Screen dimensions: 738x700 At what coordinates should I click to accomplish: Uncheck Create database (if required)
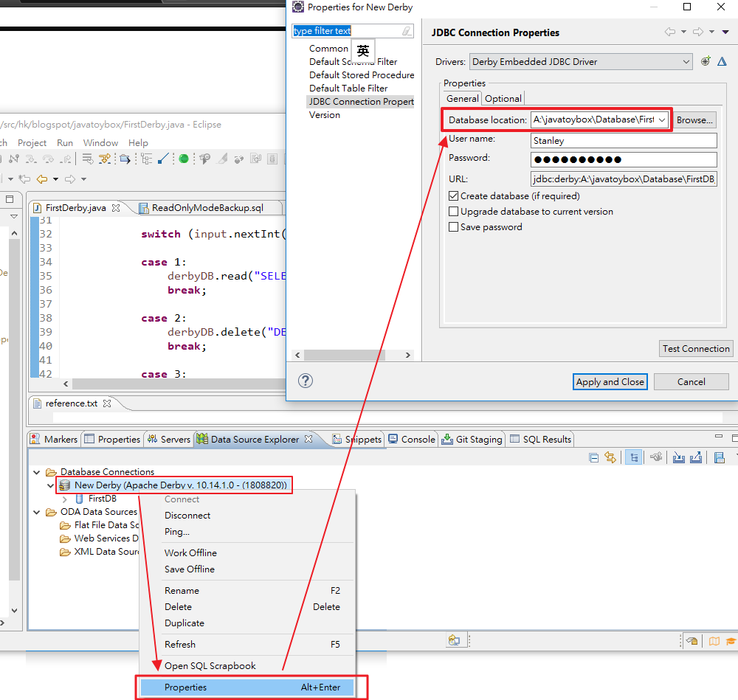(x=454, y=195)
